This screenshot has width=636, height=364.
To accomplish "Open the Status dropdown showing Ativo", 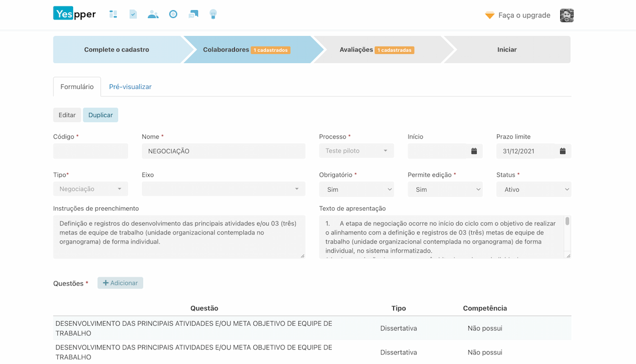I will coord(533,190).
